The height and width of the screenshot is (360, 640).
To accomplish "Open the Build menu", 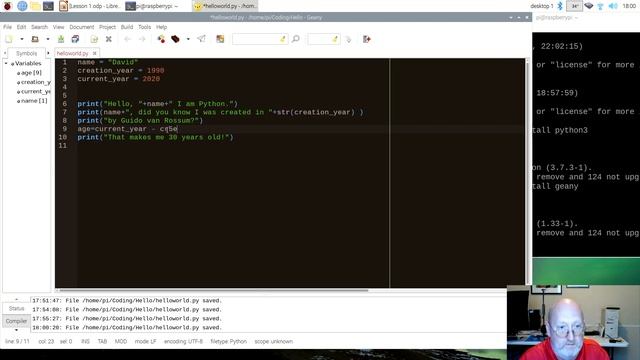I will click(127, 27).
